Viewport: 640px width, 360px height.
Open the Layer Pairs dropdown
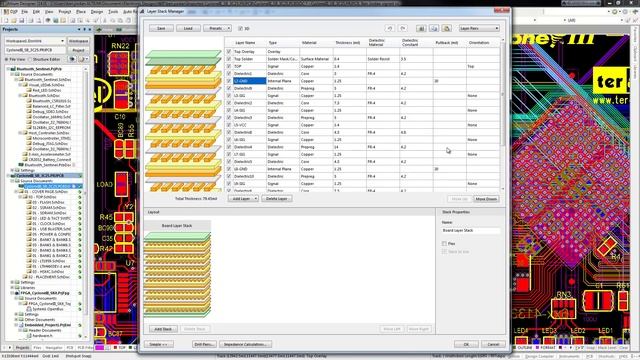point(479,28)
